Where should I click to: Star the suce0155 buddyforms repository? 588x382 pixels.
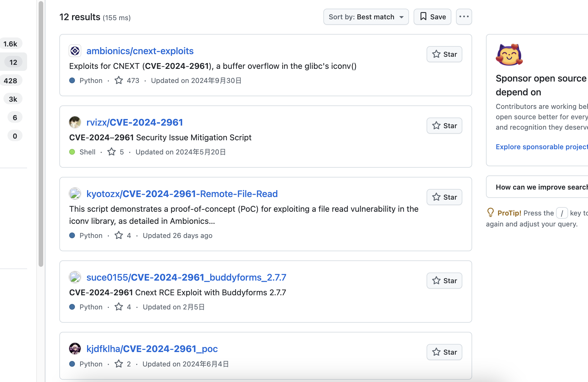click(444, 281)
